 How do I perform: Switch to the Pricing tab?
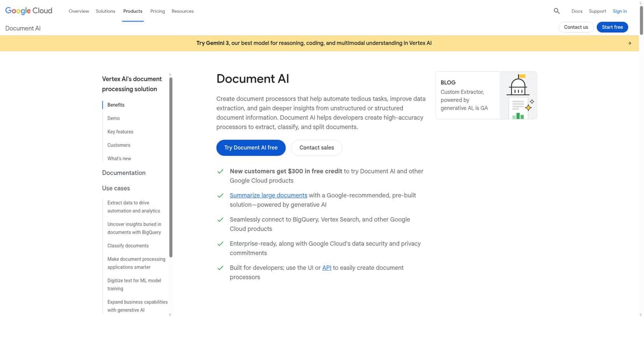[x=157, y=11]
